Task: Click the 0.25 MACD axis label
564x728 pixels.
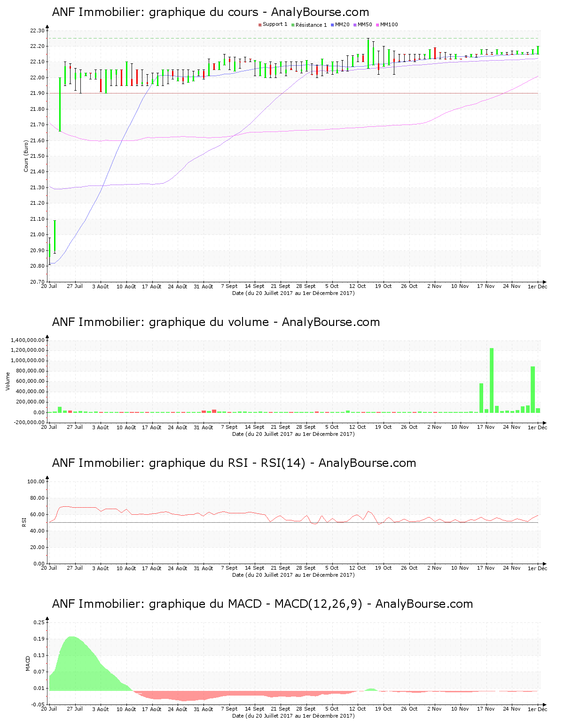Action: (x=39, y=622)
